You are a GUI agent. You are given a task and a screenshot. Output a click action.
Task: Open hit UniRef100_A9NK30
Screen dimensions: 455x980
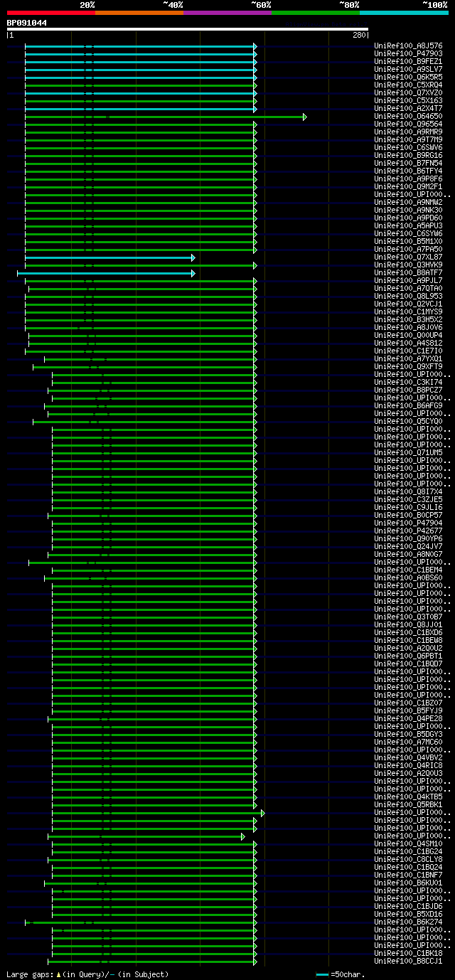(x=408, y=211)
